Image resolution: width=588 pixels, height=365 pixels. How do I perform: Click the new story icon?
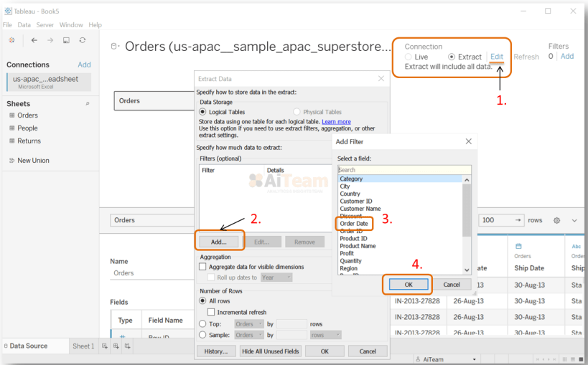(x=128, y=346)
